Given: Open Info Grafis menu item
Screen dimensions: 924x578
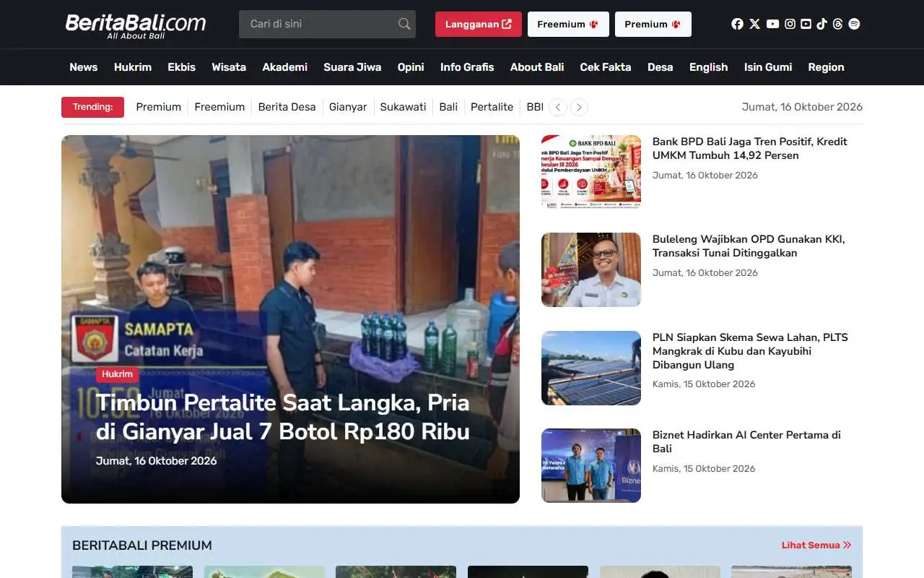Looking at the screenshot, I should pyautogui.click(x=467, y=67).
